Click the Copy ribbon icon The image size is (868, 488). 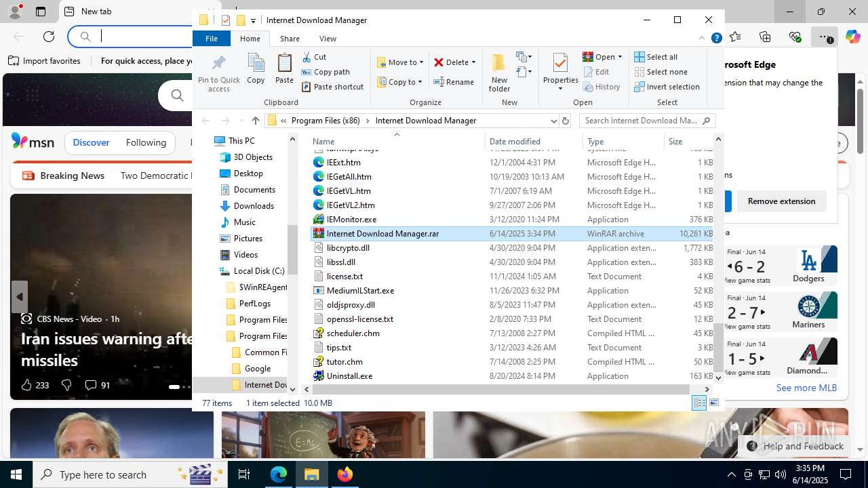click(x=256, y=69)
